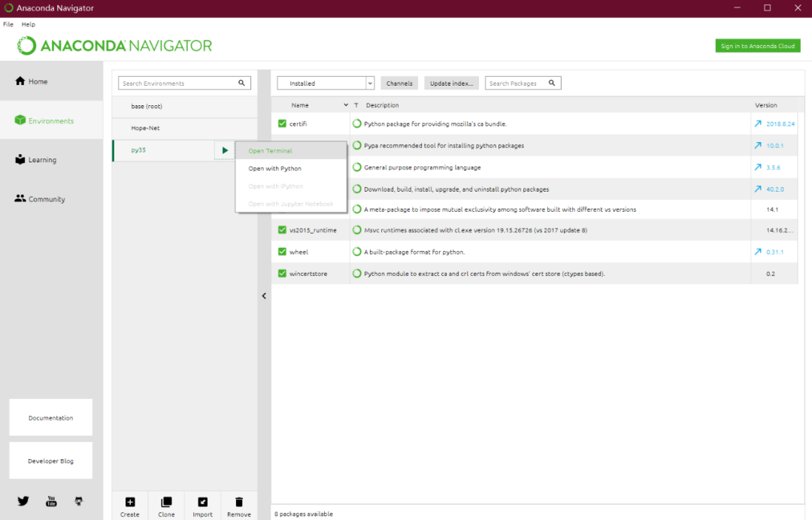Open the Help menu

coord(29,24)
